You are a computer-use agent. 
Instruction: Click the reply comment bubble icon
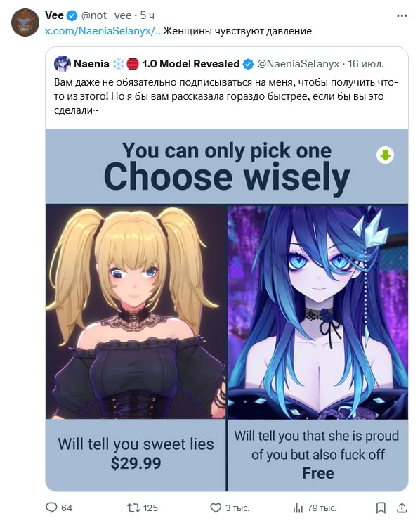(51, 508)
